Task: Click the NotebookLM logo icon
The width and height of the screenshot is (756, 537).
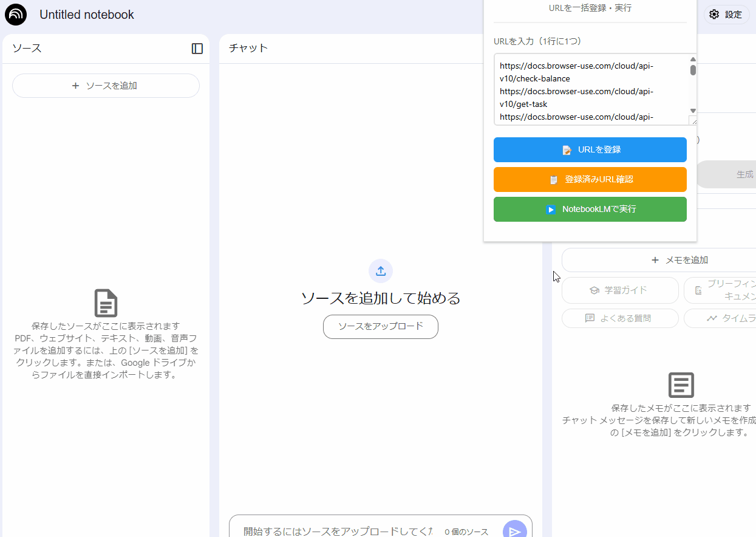Action: 16,15
